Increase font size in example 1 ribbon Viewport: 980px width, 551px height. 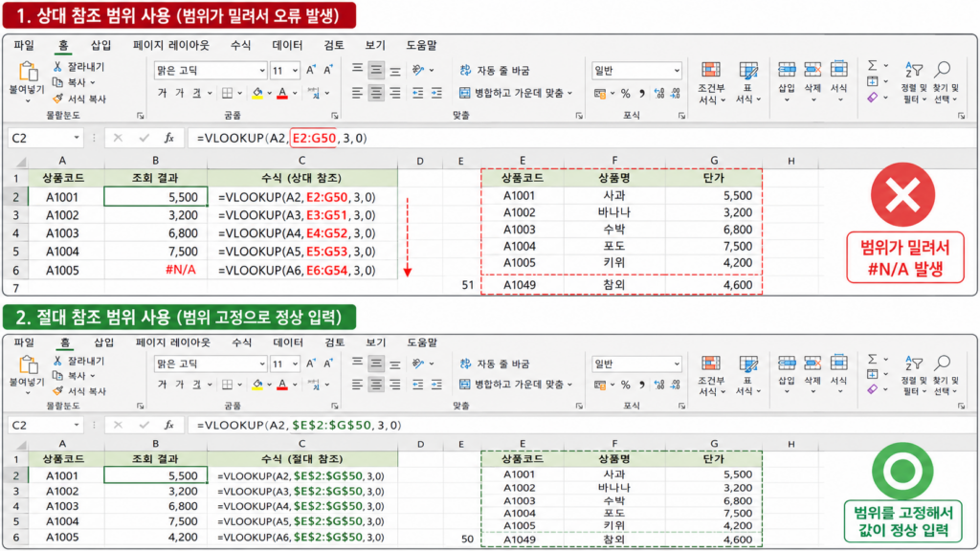(x=311, y=70)
